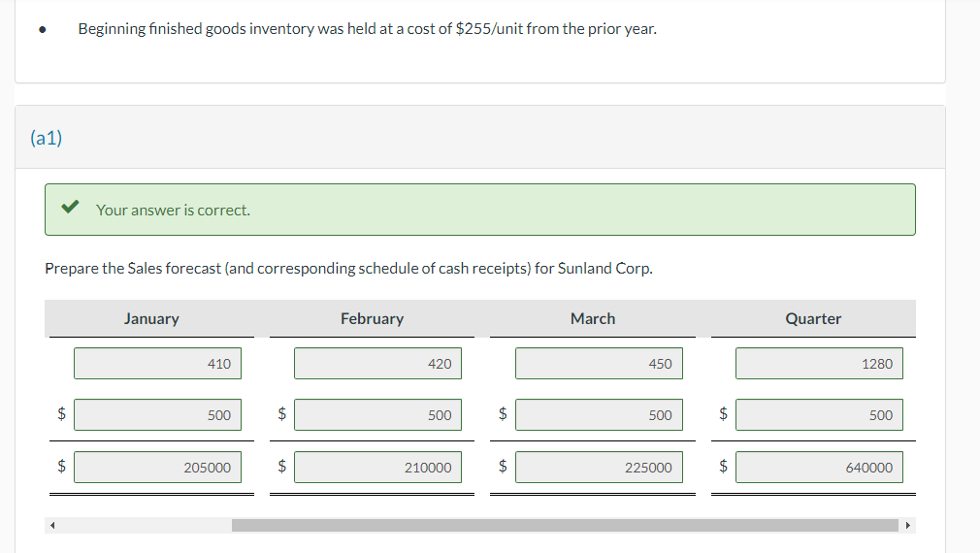Click the right scroll arrow under the table
980x553 pixels.
point(907,526)
